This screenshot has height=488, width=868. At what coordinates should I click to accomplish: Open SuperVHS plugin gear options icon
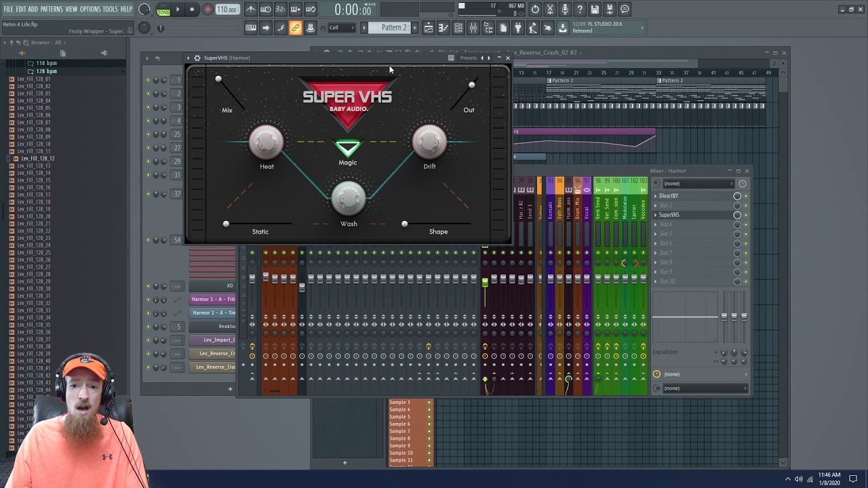click(x=197, y=58)
